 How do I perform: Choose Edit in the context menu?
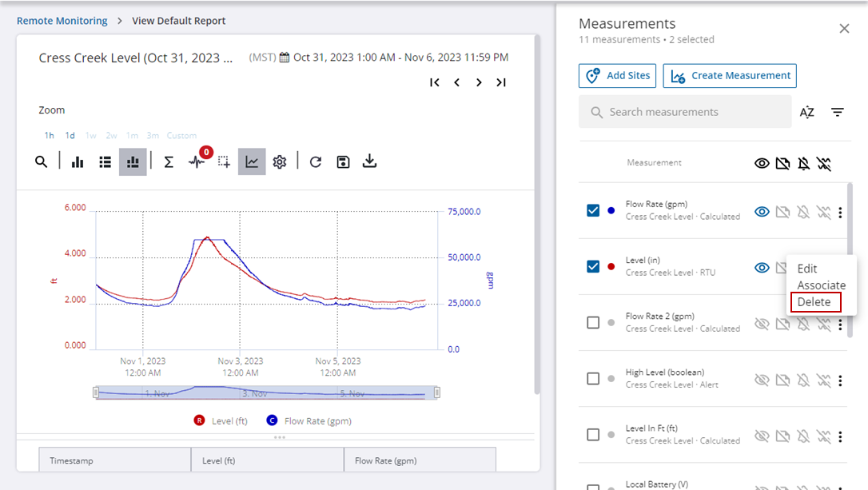(807, 269)
